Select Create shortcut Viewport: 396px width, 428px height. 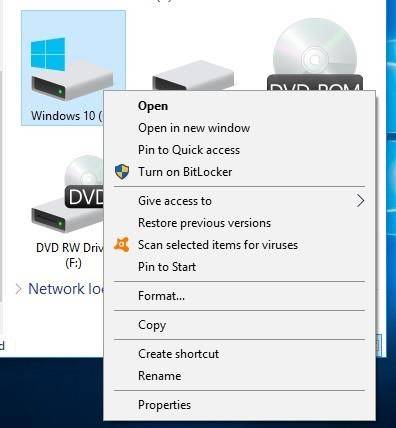click(x=239, y=354)
